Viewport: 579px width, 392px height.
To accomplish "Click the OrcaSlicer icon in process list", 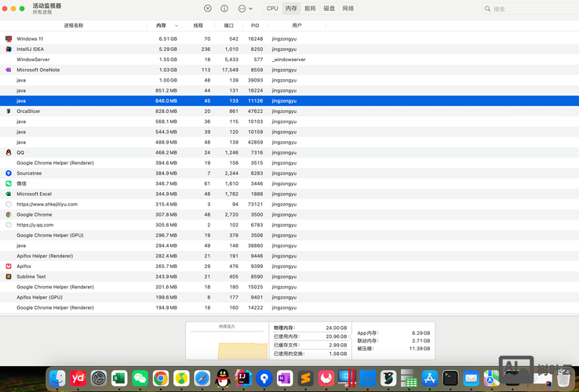I will tap(9, 111).
